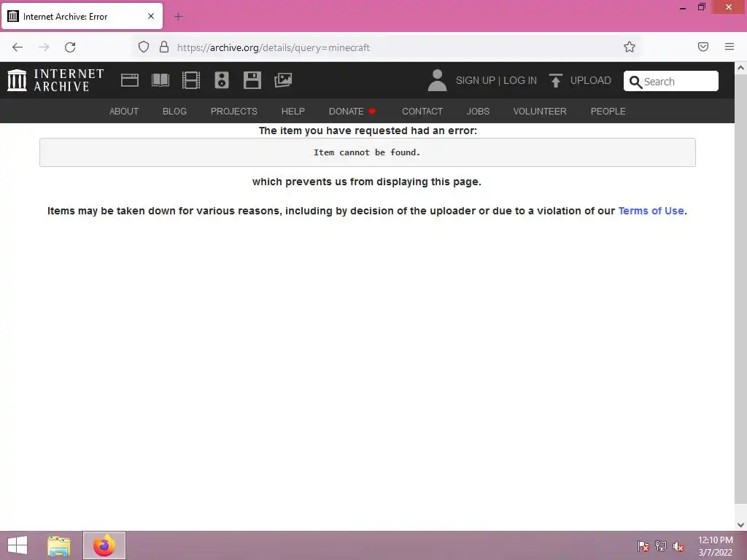Open the PEOPLE menu item

tap(608, 112)
